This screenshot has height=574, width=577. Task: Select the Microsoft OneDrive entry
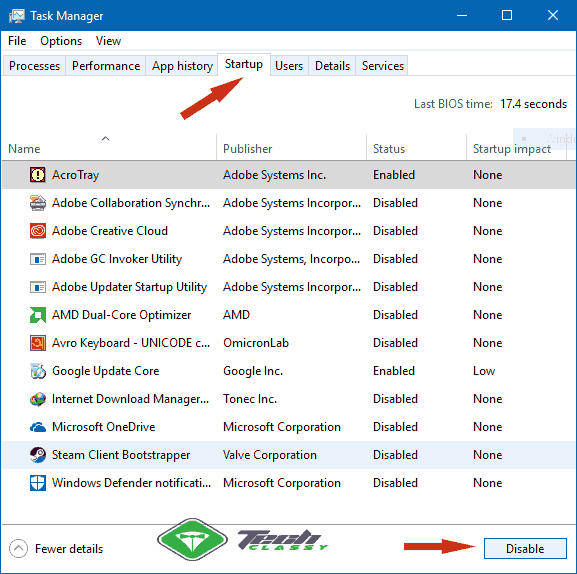pyautogui.click(x=288, y=426)
